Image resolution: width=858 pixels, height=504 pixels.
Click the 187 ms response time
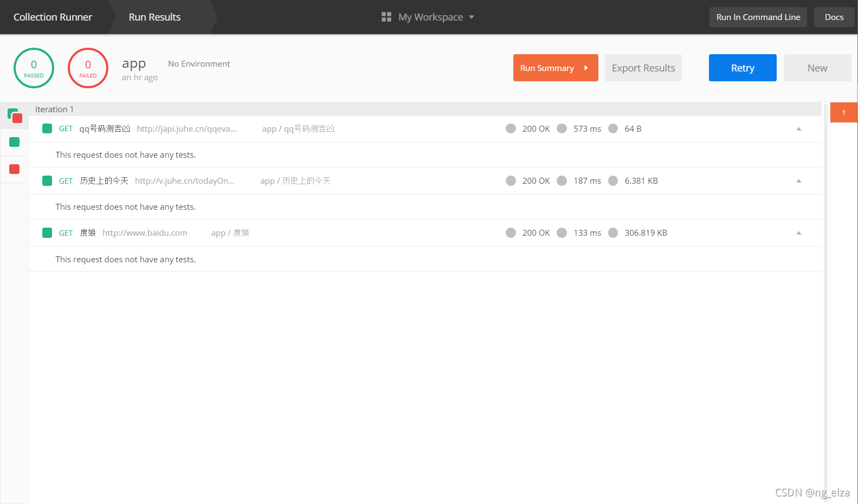pyautogui.click(x=588, y=180)
